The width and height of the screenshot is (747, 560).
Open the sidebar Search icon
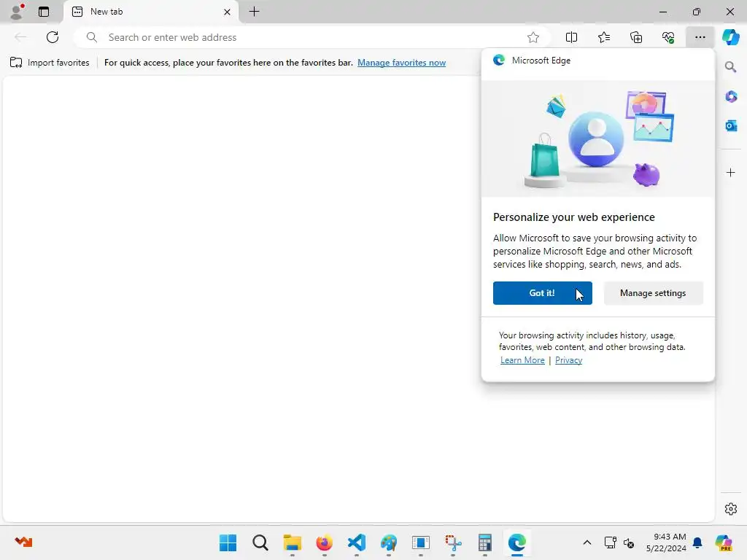click(x=731, y=67)
